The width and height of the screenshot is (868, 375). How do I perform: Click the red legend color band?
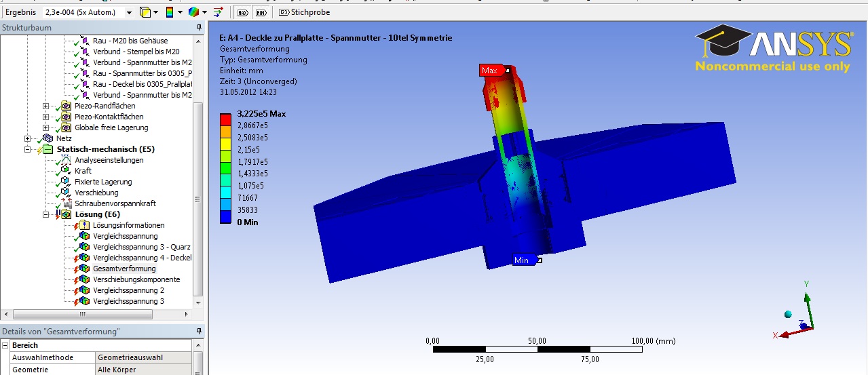(x=226, y=119)
